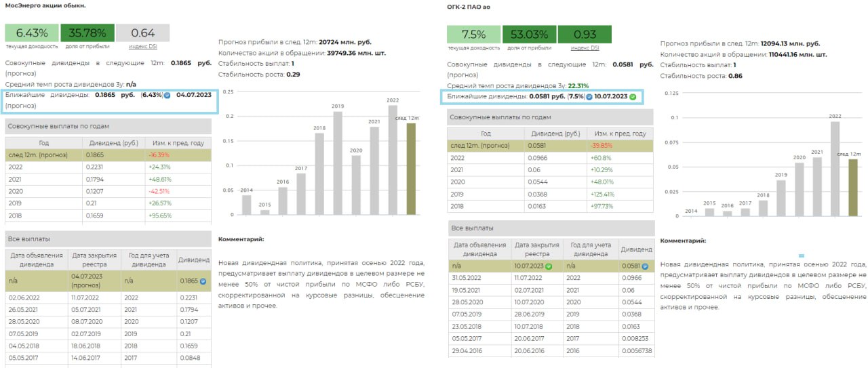Click OGK-2 declaration date 31.05.2022
The height and width of the screenshot is (368, 868).
468,278
